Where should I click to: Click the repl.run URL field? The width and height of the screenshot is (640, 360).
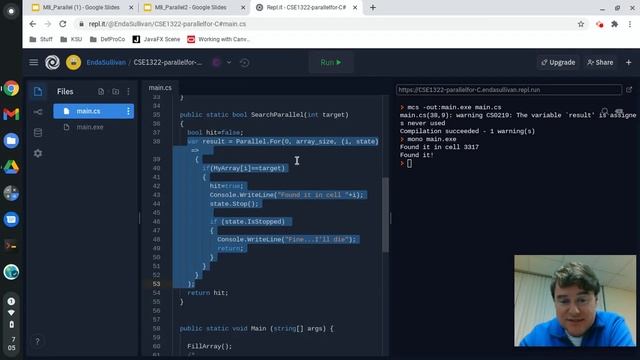(x=509, y=90)
